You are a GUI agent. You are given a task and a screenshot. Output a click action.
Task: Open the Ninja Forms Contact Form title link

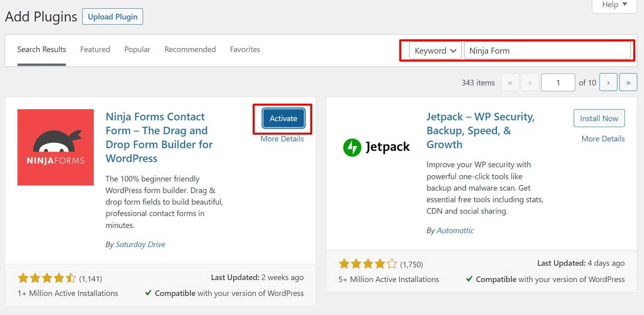coord(159,137)
